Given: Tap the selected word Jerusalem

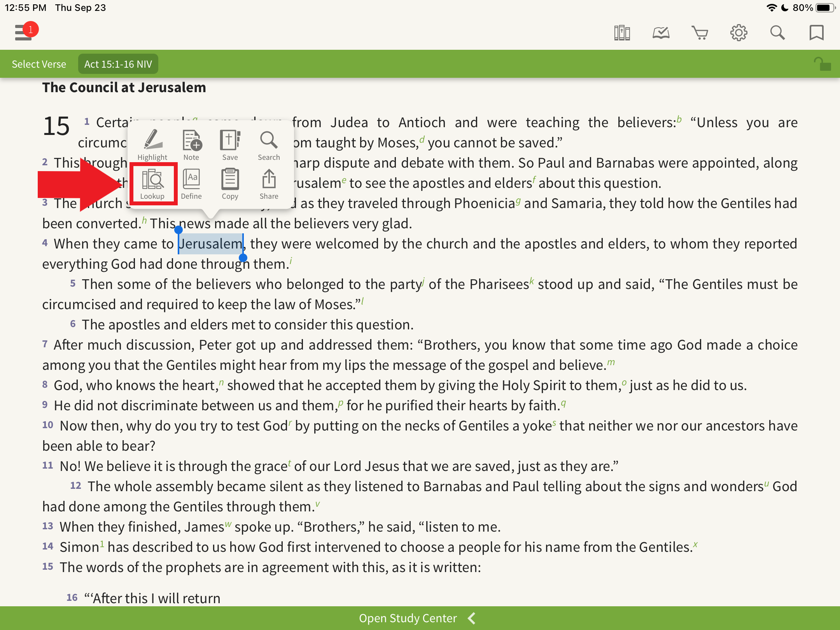Looking at the screenshot, I should (x=210, y=244).
